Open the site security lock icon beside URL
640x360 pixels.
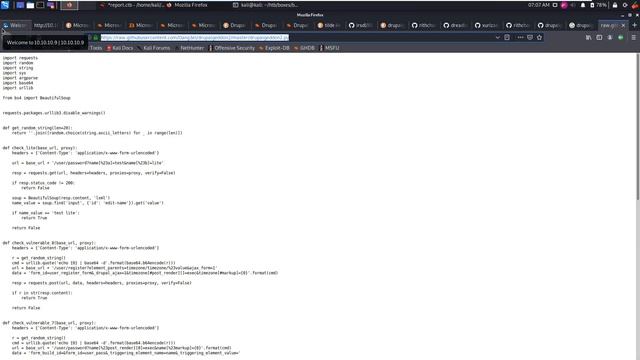[x=96, y=38]
